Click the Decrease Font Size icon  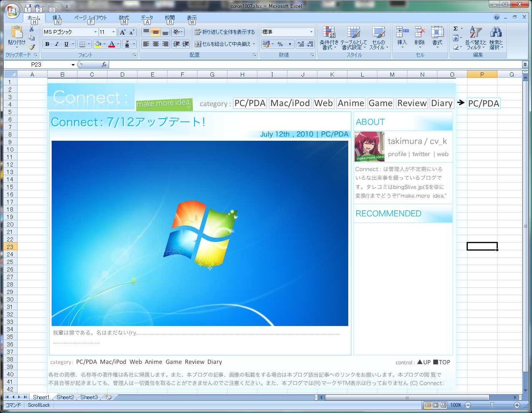pyautogui.click(x=132, y=32)
